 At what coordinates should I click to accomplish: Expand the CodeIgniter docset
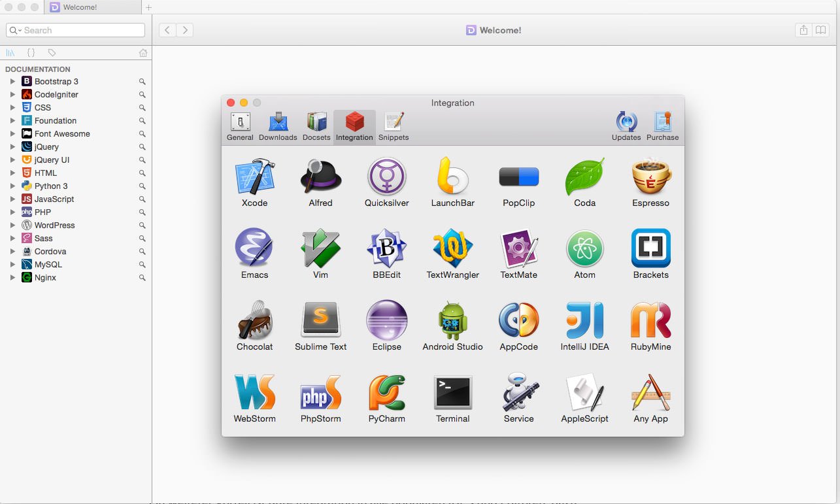click(12, 95)
